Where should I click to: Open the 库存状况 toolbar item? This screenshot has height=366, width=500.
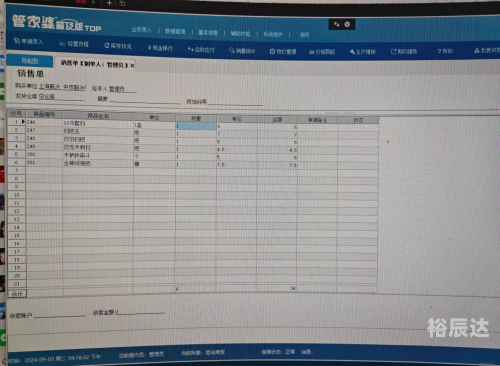pyautogui.click(x=118, y=46)
